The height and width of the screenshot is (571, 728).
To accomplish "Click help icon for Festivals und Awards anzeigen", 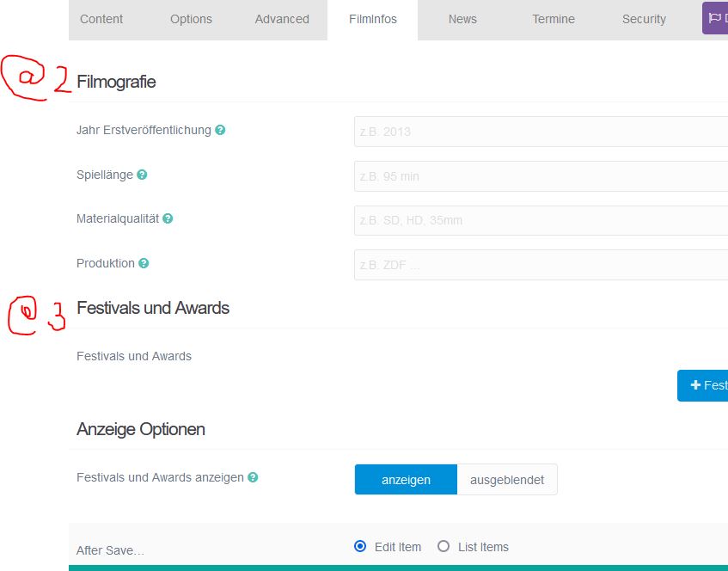I will coord(253,477).
